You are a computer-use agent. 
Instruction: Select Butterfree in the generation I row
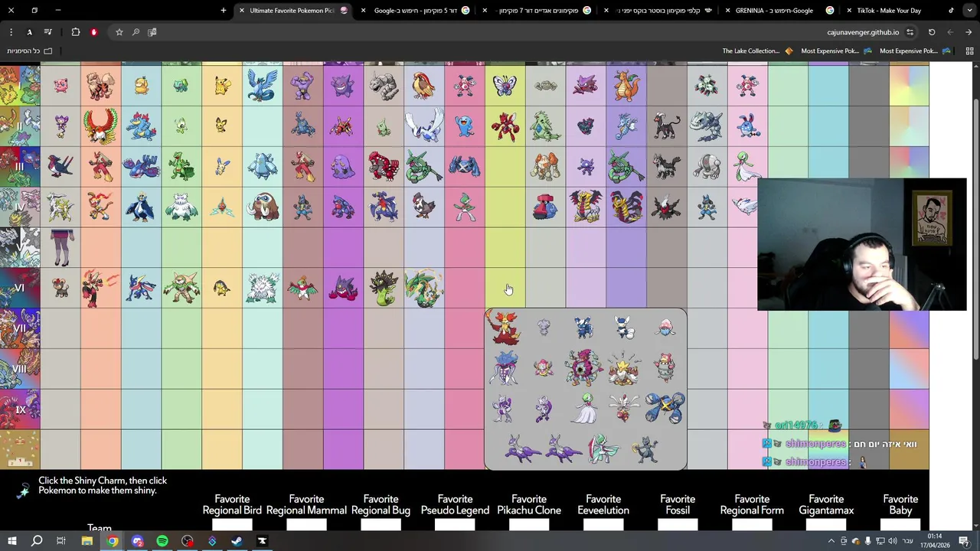(x=505, y=86)
